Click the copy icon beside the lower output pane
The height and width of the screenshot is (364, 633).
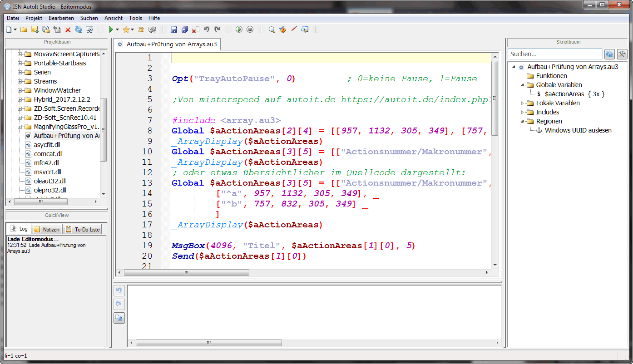(119, 318)
